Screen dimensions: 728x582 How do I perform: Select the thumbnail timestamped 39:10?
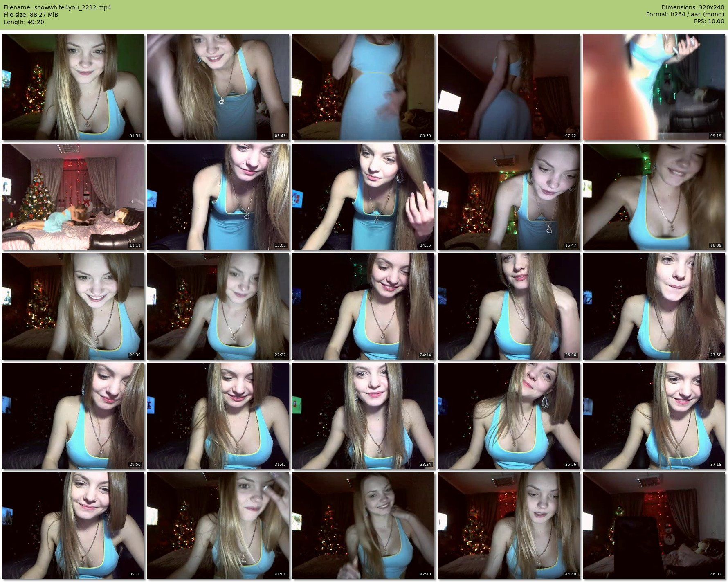point(73,526)
